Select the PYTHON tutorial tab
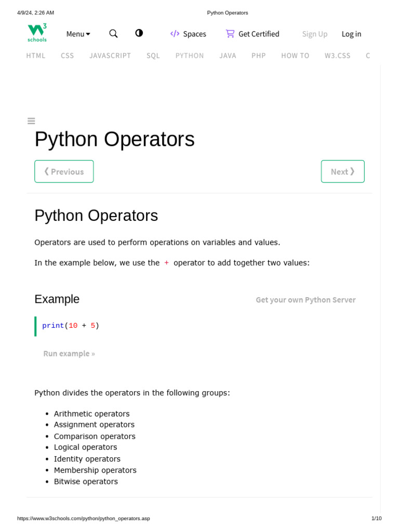 coord(190,56)
